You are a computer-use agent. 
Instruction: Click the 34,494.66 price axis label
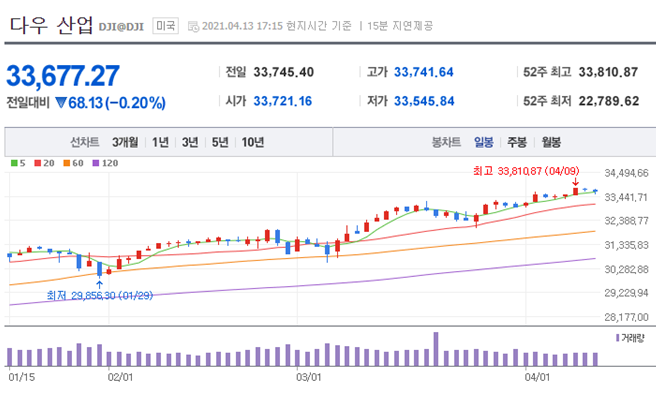pyautogui.click(x=626, y=173)
